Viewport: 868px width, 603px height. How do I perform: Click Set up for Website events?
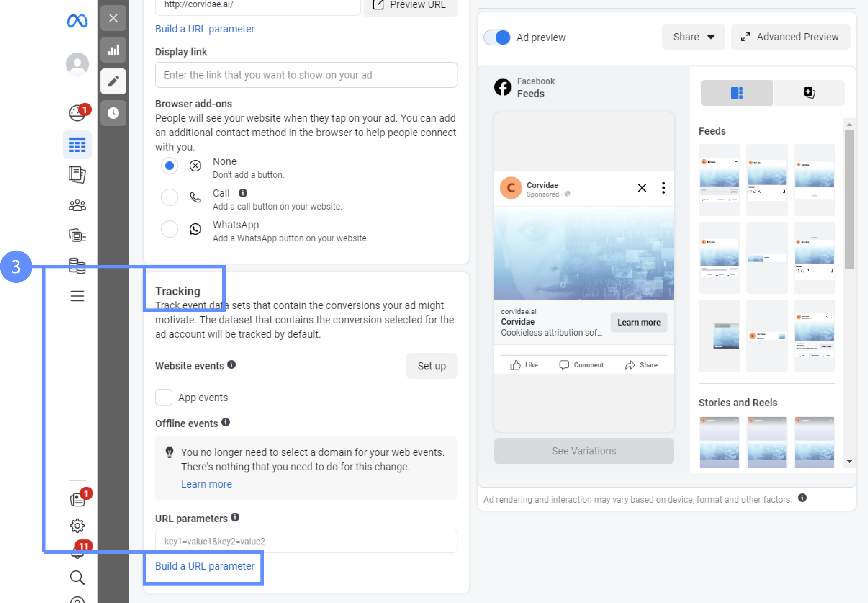tap(431, 366)
